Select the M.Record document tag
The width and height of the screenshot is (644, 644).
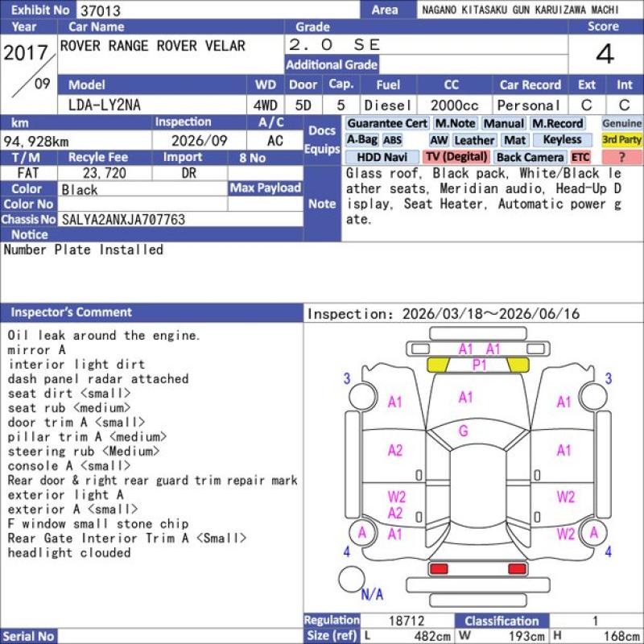(557, 123)
